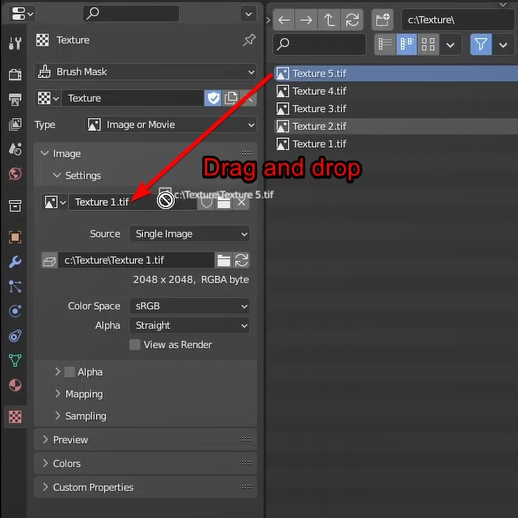Go to parent directory in file browser
The image size is (518, 518).
click(x=329, y=20)
